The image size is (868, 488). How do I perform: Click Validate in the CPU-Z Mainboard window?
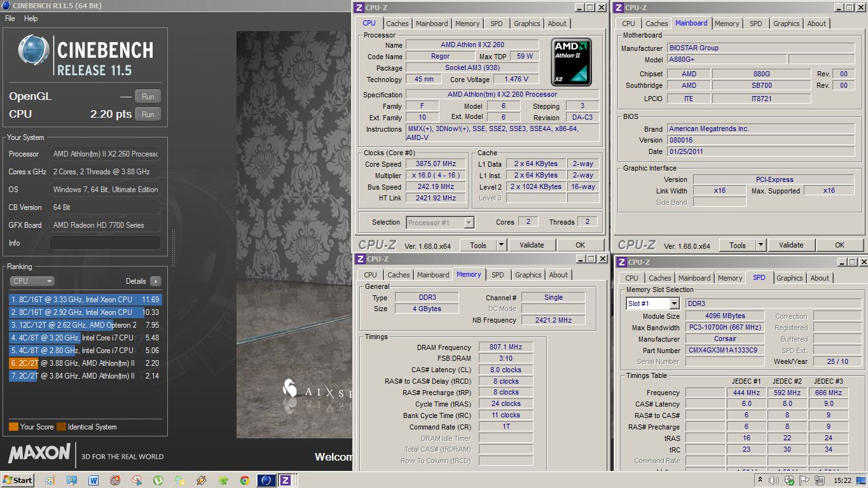pyautogui.click(x=791, y=245)
